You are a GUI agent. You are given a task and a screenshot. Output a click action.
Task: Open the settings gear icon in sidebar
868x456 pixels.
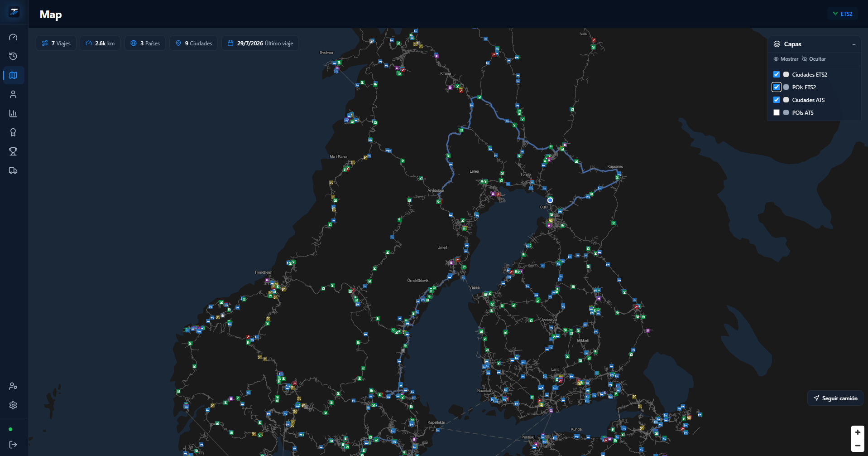pyautogui.click(x=13, y=405)
